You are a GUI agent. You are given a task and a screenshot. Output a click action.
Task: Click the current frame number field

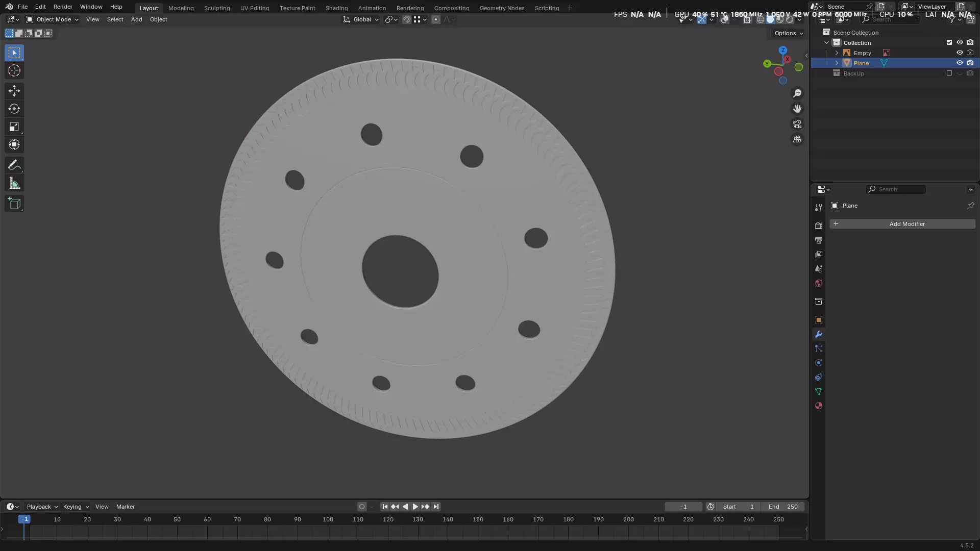683,507
